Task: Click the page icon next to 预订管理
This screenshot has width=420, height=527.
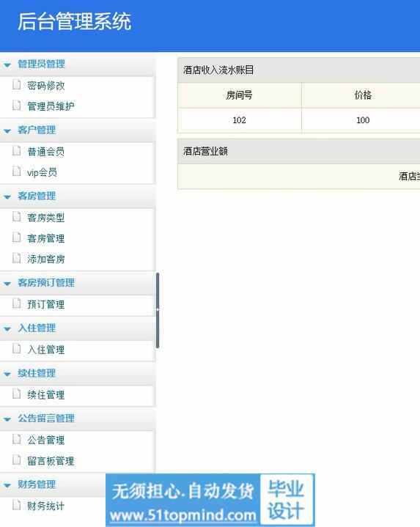Action: [16, 303]
